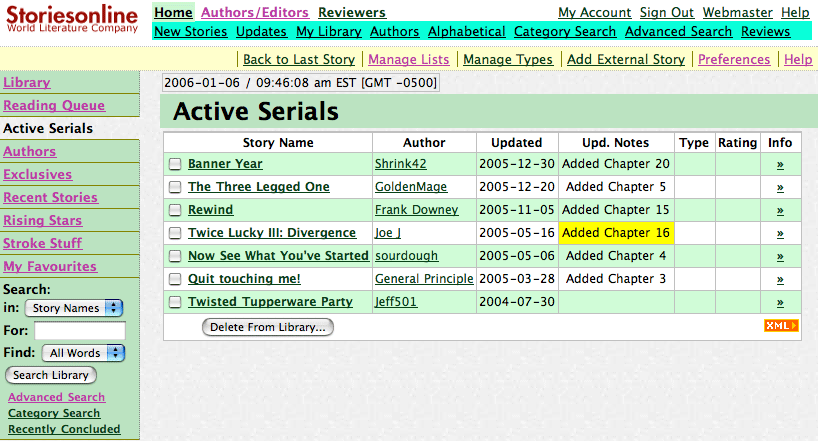
Task: Open the Webmaster link
Action: (737, 12)
